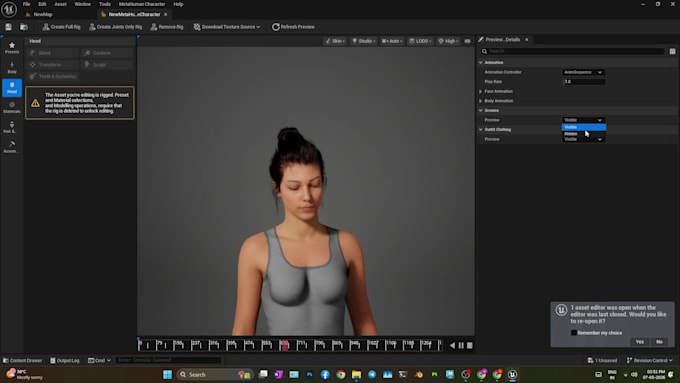
Task: Click viewport settings icon next to High
Action: (x=468, y=41)
